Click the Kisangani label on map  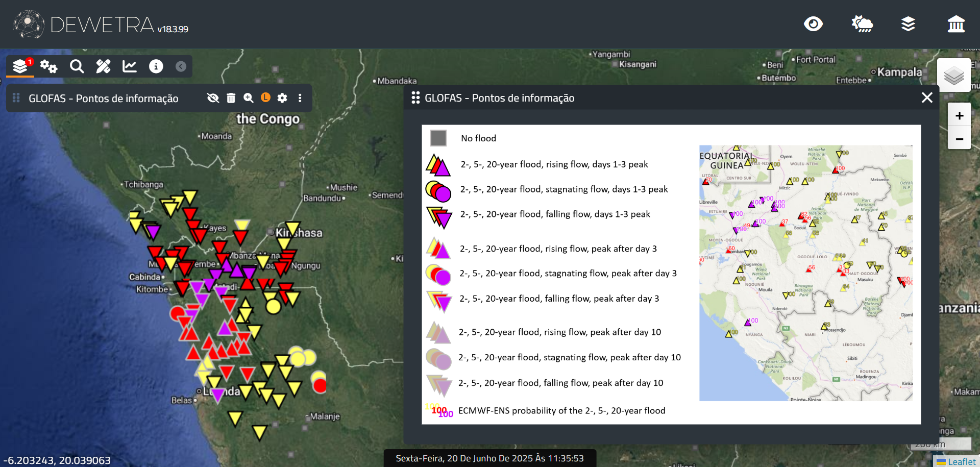[638, 64]
